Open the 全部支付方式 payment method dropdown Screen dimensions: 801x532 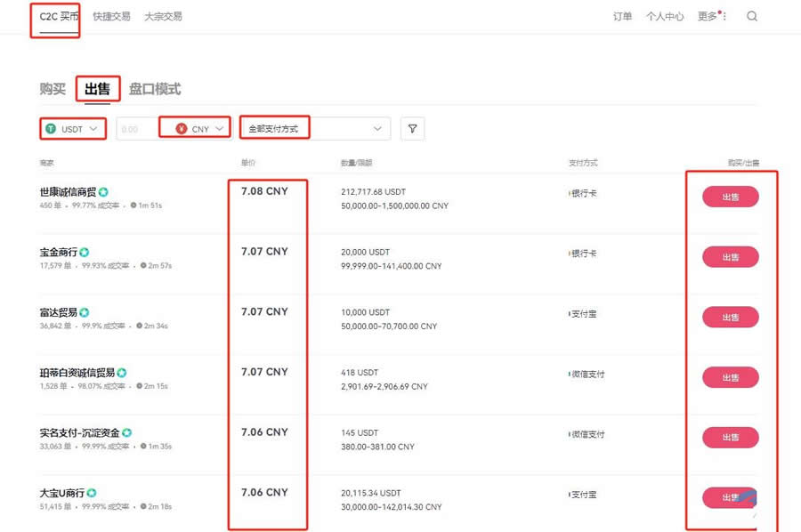(315, 129)
